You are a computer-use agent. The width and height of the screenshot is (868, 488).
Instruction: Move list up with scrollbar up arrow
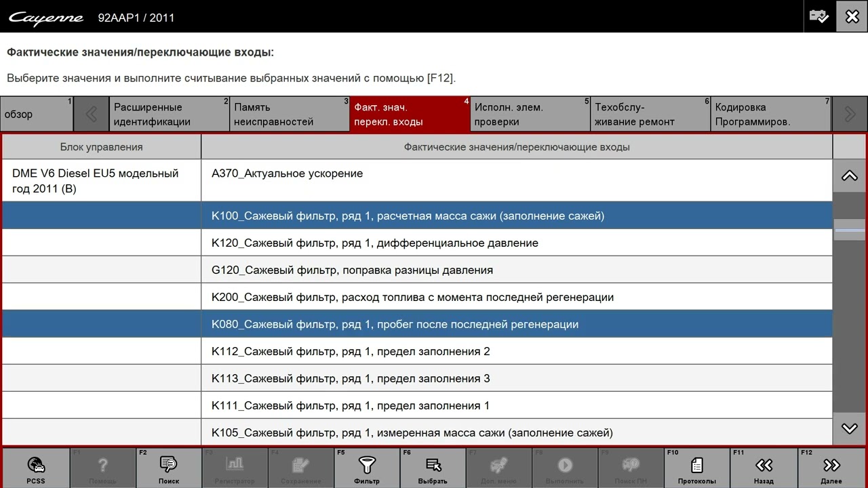click(849, 176)
